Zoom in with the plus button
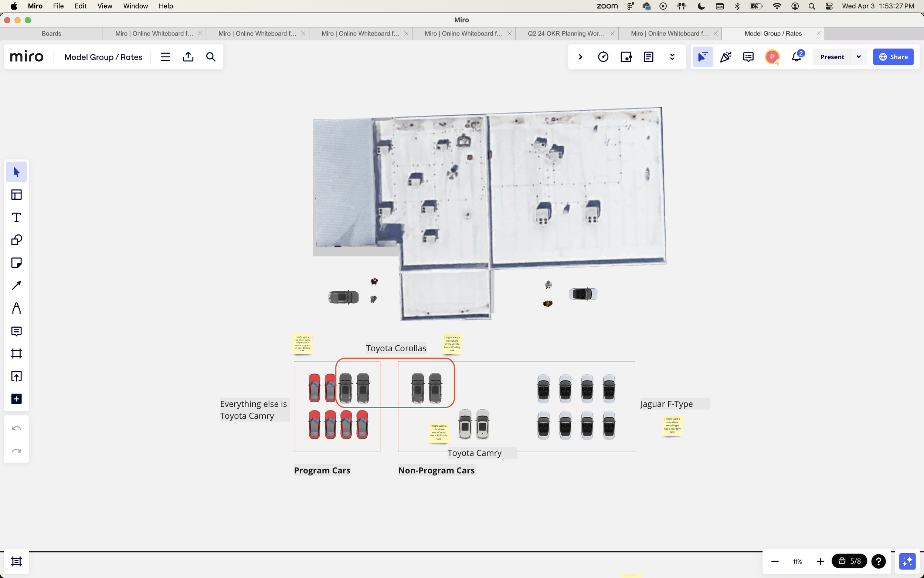This screenshot has height=578, width=924. click(x=820, y=561)
